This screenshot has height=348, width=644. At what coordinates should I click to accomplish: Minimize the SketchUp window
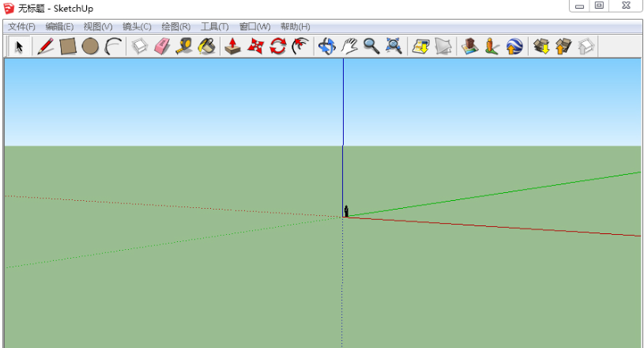coord(579,6)
